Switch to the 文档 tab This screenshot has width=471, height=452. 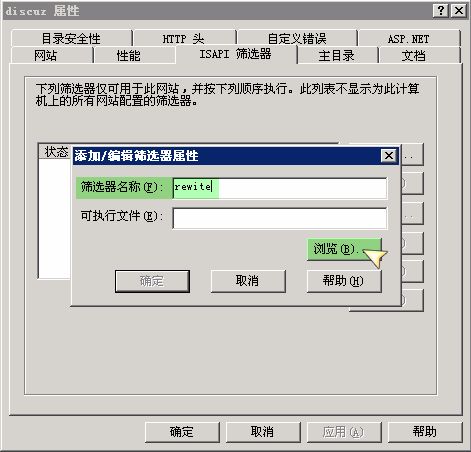[414, 55]
